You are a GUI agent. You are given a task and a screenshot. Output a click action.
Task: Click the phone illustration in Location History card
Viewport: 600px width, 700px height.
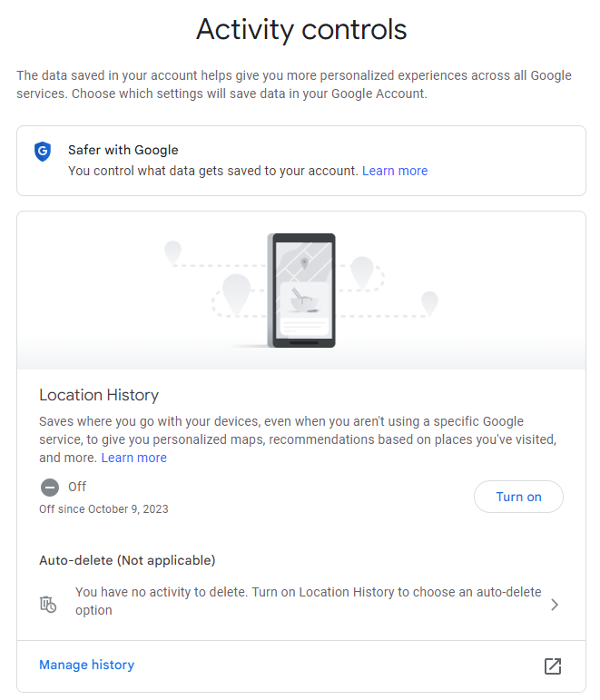coord(301,291)
